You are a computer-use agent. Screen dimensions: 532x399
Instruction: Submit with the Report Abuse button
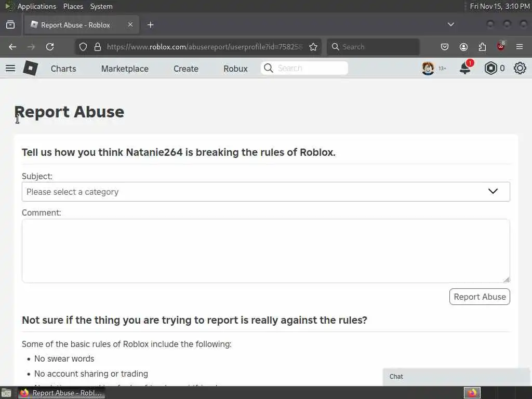pos(480,297)
